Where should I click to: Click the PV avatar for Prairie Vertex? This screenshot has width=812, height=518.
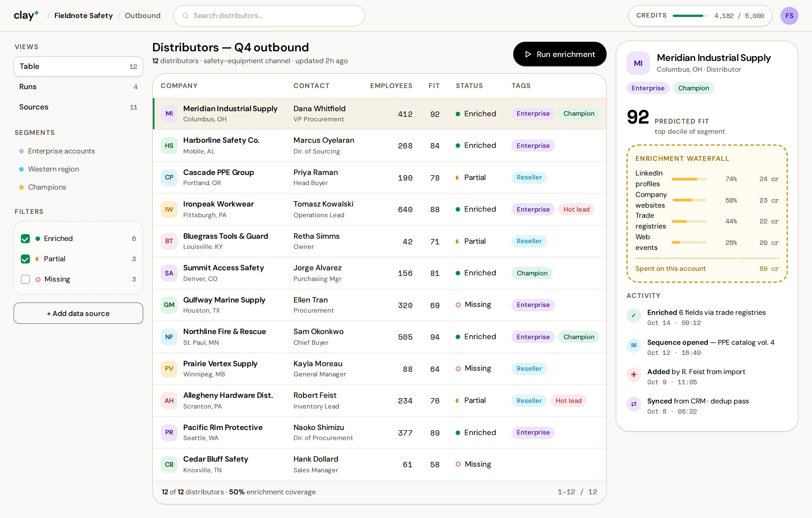169,369
